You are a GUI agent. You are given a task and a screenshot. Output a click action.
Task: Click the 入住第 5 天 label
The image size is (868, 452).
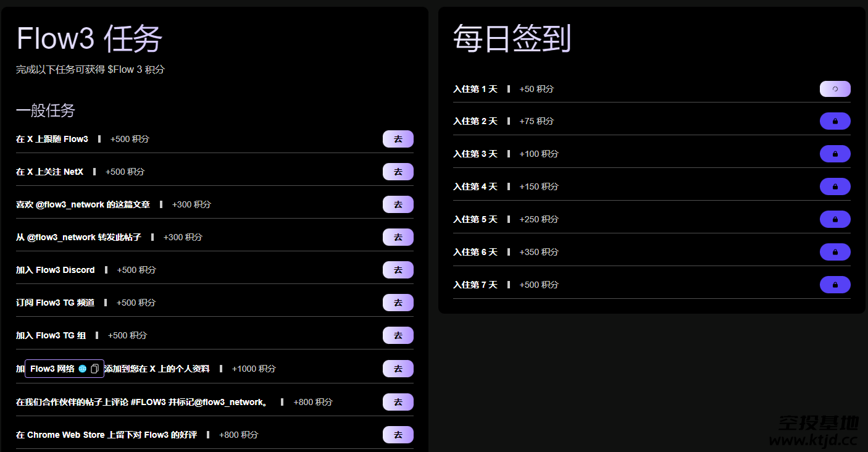click(x=475, y=219)
